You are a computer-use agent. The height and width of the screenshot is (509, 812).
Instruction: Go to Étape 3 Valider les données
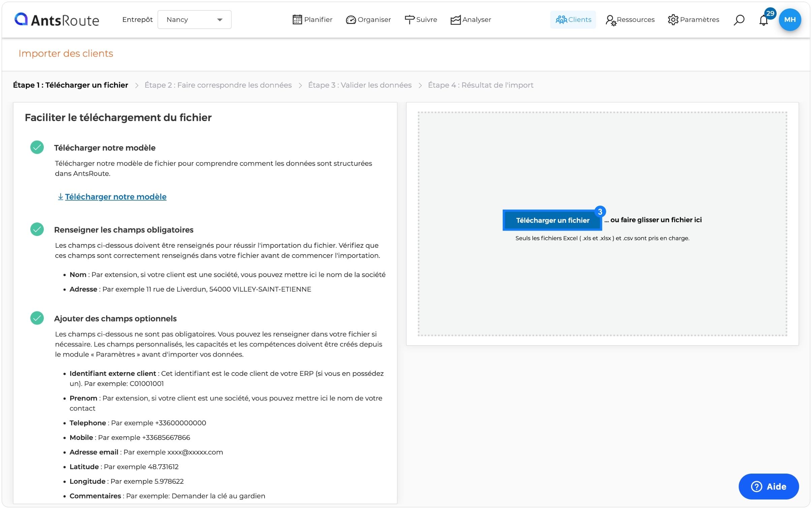pyautogui.click(x=360, y=85)
